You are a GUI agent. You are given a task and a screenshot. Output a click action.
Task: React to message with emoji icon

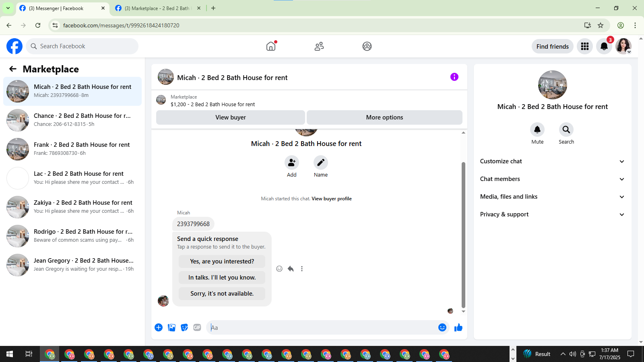[x=279, y=269]
